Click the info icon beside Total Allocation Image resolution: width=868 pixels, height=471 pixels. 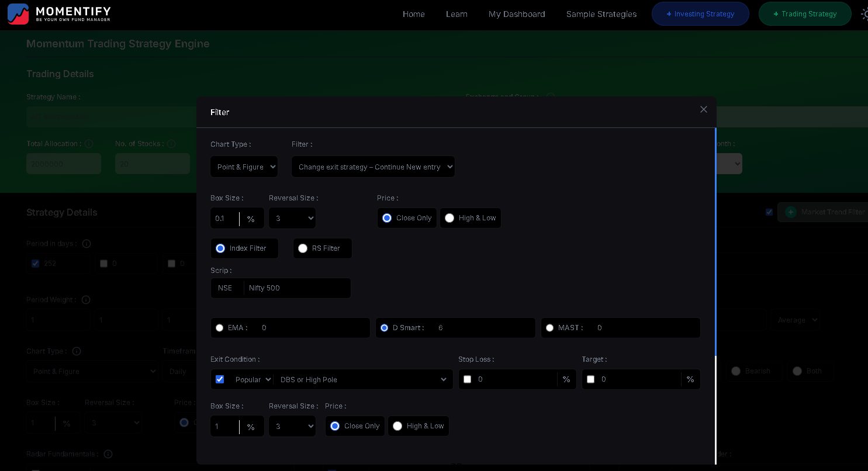tap(89, 144)
